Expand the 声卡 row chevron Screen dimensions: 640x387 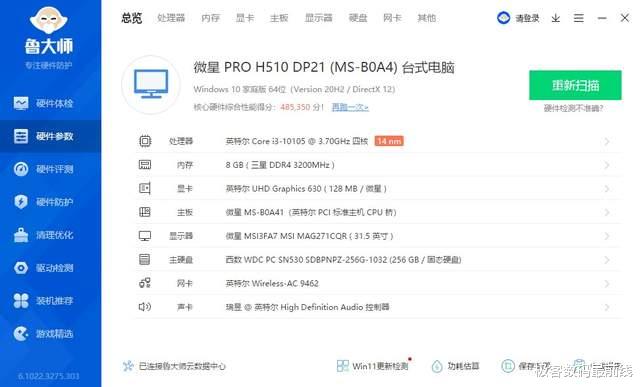click(x=607, y=307)
